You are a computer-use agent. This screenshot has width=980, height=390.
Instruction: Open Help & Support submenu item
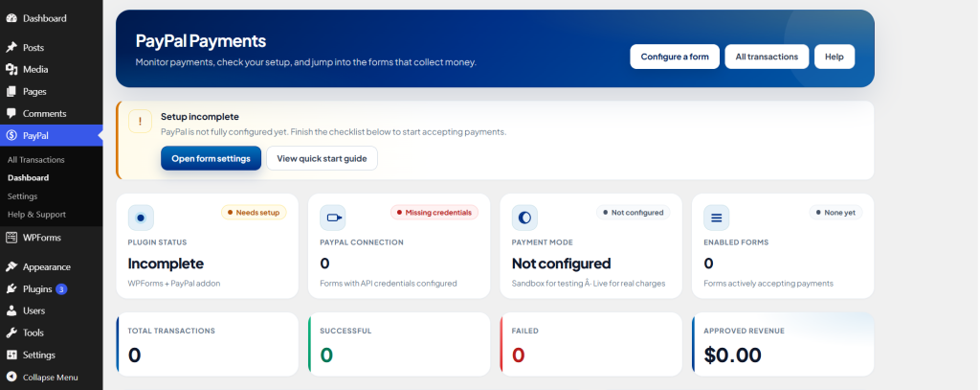pos(36,214)
